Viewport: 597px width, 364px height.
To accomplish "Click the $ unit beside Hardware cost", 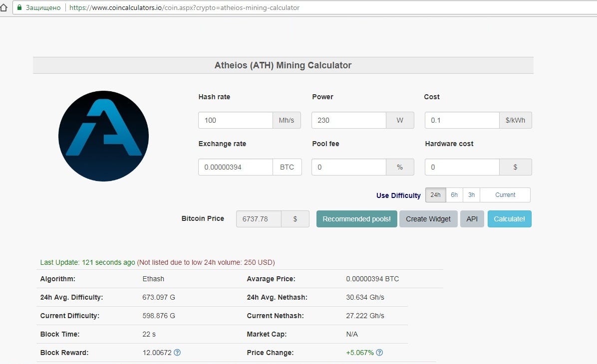I will click(516, 167).
